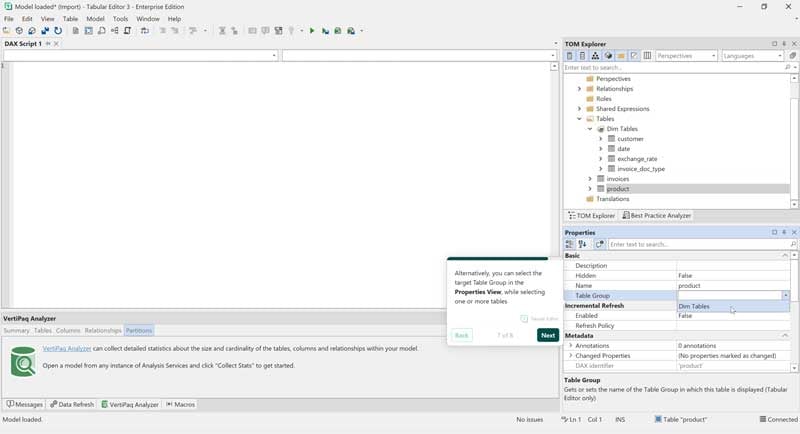Click categorized view icon in Properties toolbar
The height and width of the screenshot is (434, 800).
coord(569,244)
